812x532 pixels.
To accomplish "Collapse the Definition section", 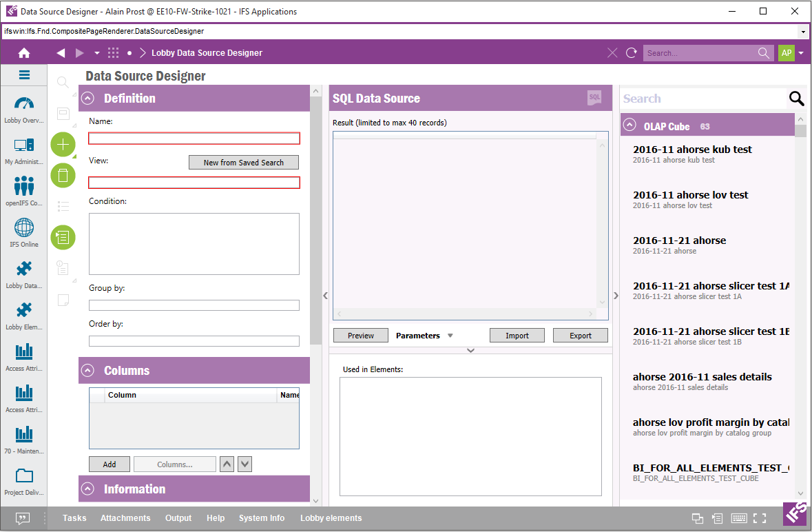I will [x=87, y=99].
